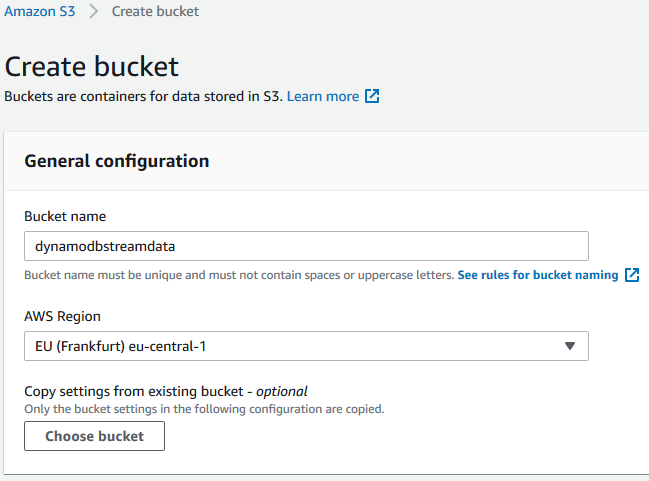649x481 pixels.
Task: Click the Choose bucket button
Action: coord(94,436)
